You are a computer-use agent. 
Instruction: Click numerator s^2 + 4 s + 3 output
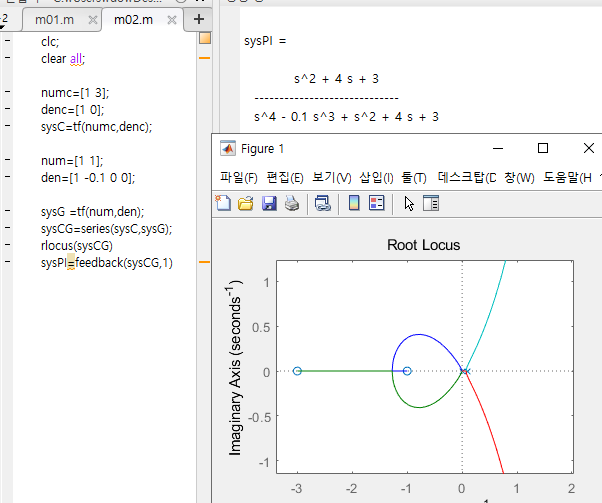[x=336, y=79]
